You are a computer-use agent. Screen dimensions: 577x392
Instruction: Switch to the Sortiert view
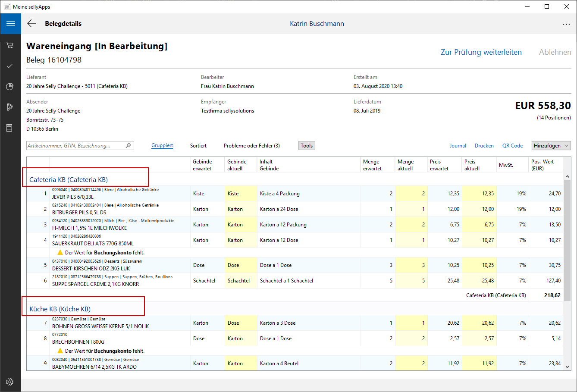tap(198, 146)
